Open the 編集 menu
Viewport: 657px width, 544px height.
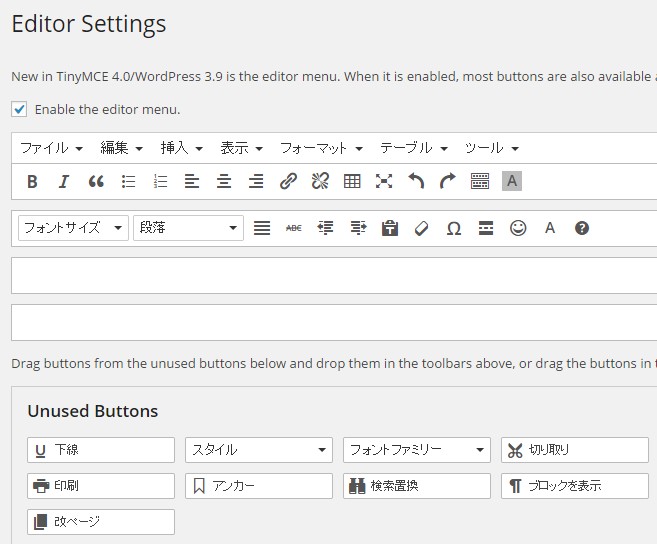pos(122,148)
